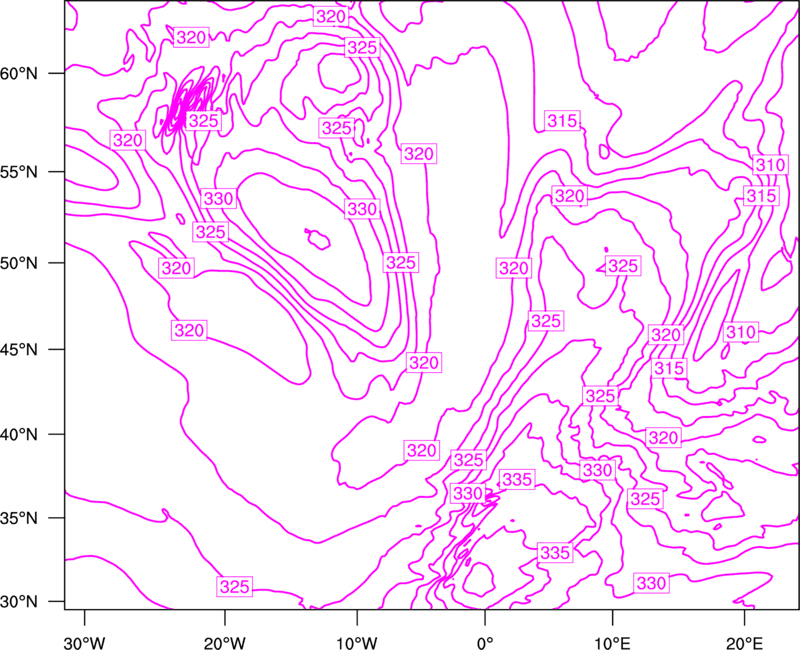Click the 330 contour label nearest the 10°E tick
The height and width of the screenshot is (650, 800).
[652, 583]
